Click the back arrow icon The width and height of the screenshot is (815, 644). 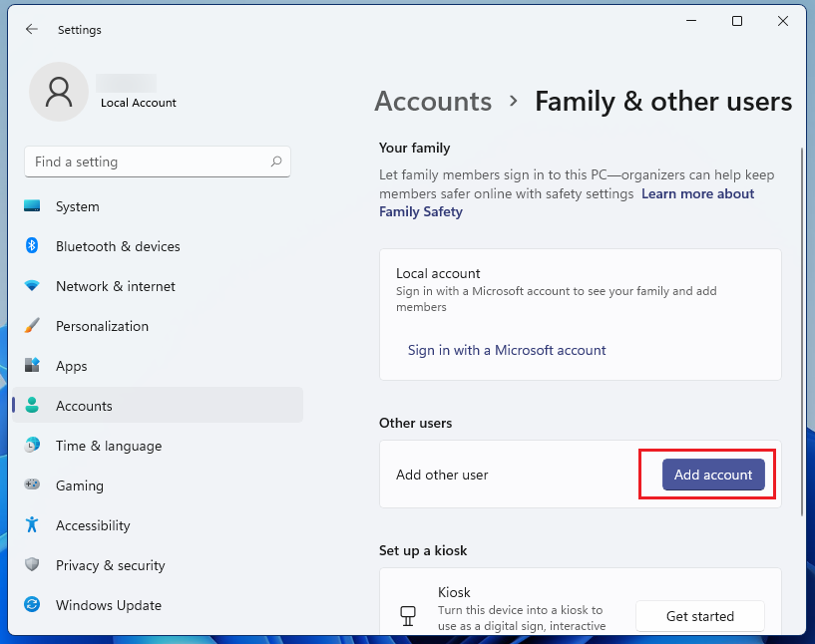pyautogui.click(x=32, y=29)
